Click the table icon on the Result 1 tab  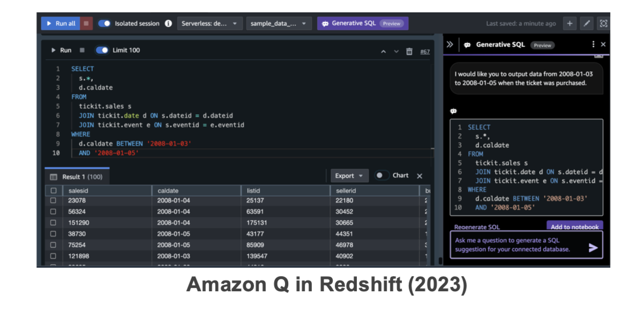54,177
